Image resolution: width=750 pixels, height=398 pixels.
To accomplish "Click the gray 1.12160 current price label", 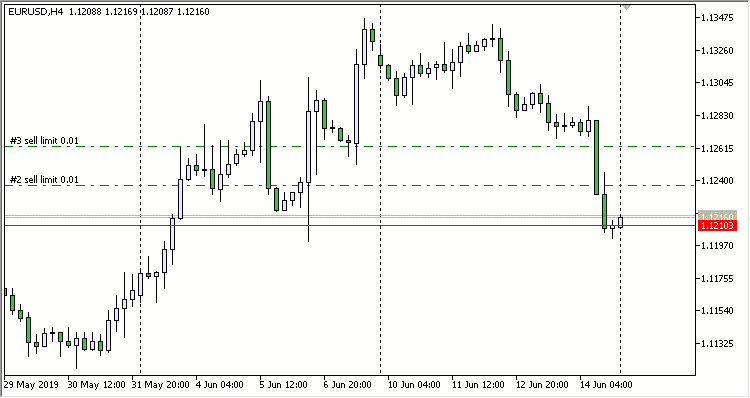I will [717, 216].
